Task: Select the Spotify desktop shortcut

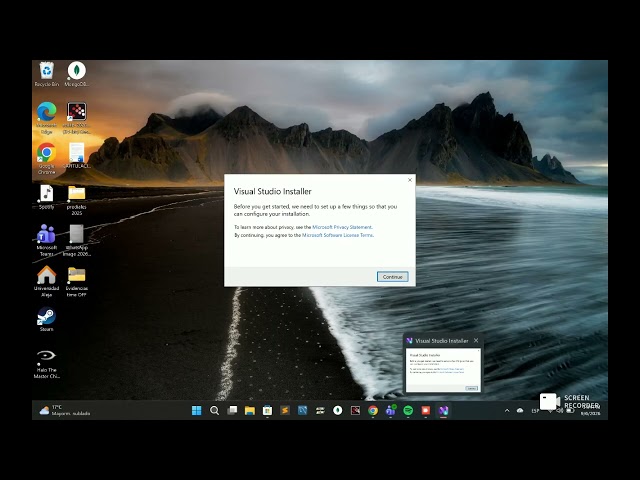Action: 47,197
